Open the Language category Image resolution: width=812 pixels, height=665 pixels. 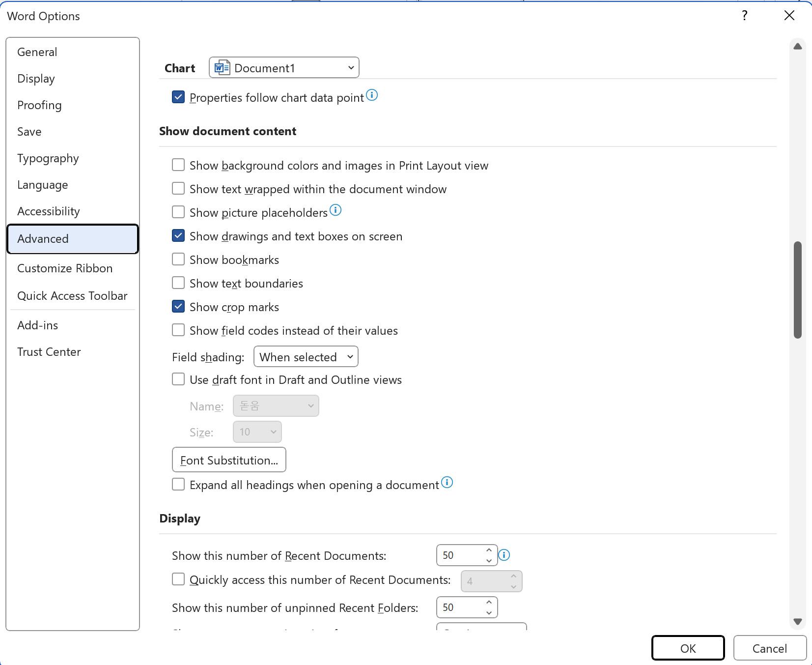coord(73,185)
